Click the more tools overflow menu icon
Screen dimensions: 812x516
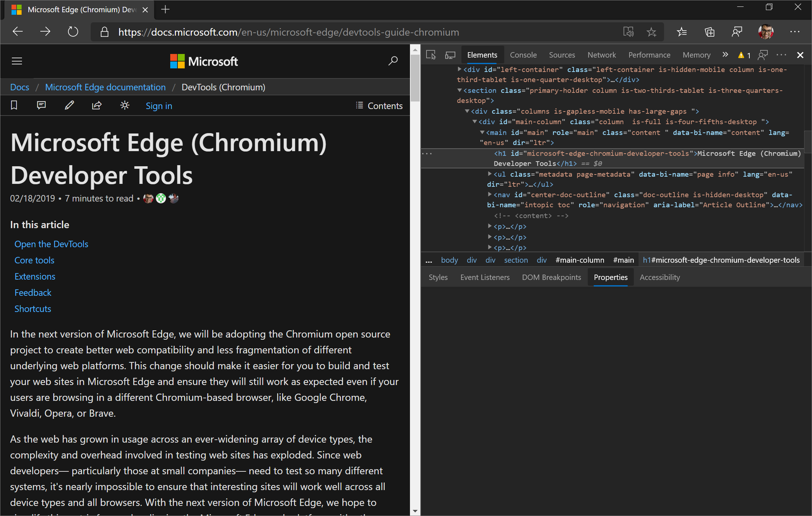tap(725, 55)
